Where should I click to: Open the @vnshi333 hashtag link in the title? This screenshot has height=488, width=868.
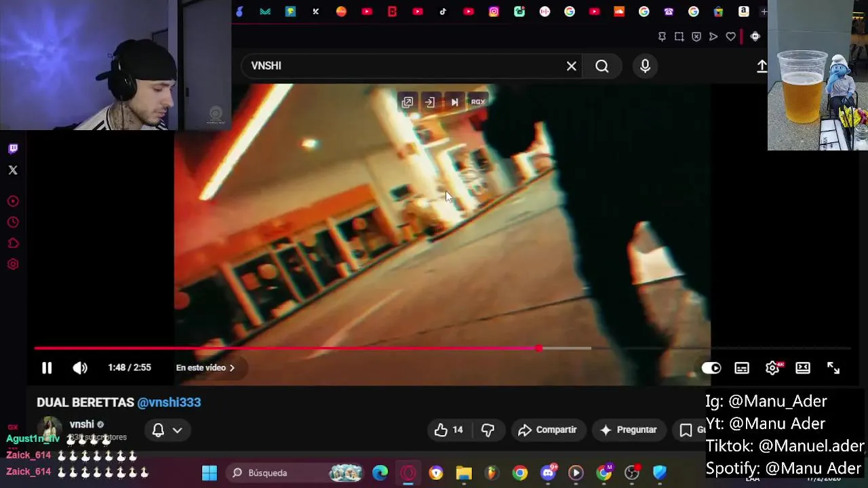pyautogui.click(x=169, y=402)
